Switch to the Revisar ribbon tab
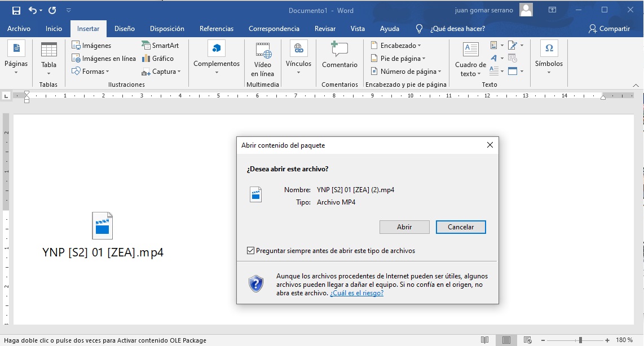Image resolution: width=644 pixels, height=346 pixels. click(x=325, y=28)
